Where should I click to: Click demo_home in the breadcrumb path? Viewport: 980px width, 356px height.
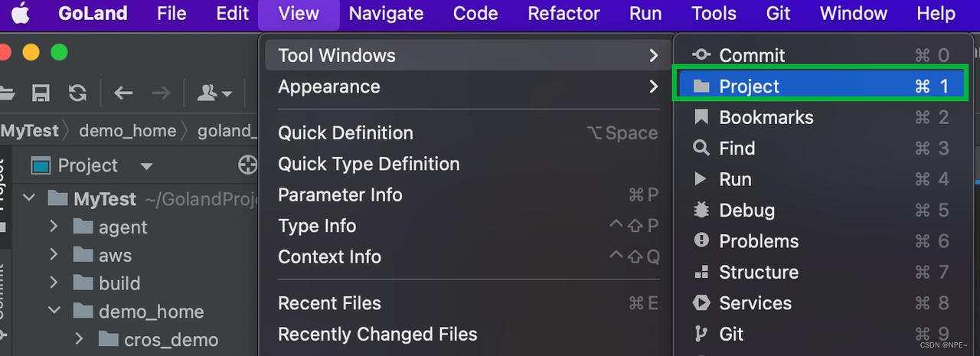pyautogui.click(x=127, y=131)
